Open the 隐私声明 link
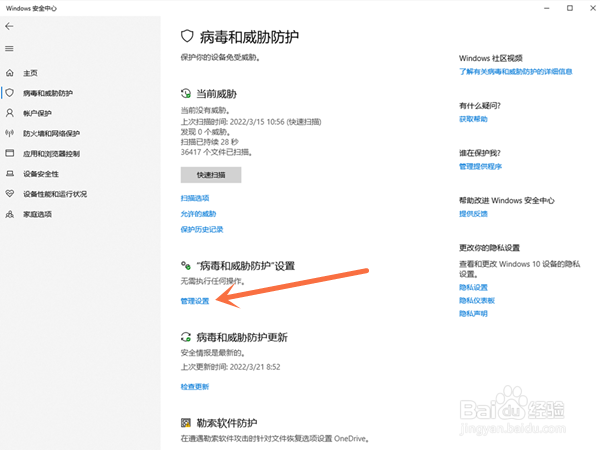Screen dimensions: 600x450 point(473,313)
